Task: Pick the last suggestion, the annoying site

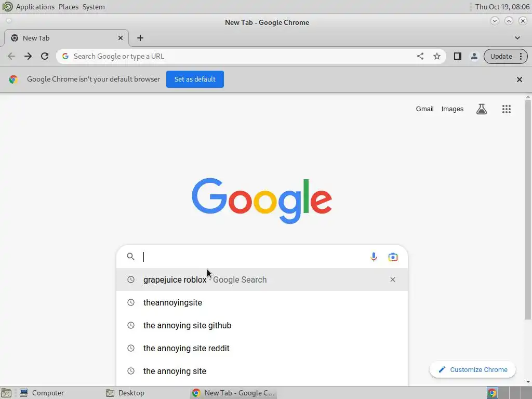Action: (262, 371)
